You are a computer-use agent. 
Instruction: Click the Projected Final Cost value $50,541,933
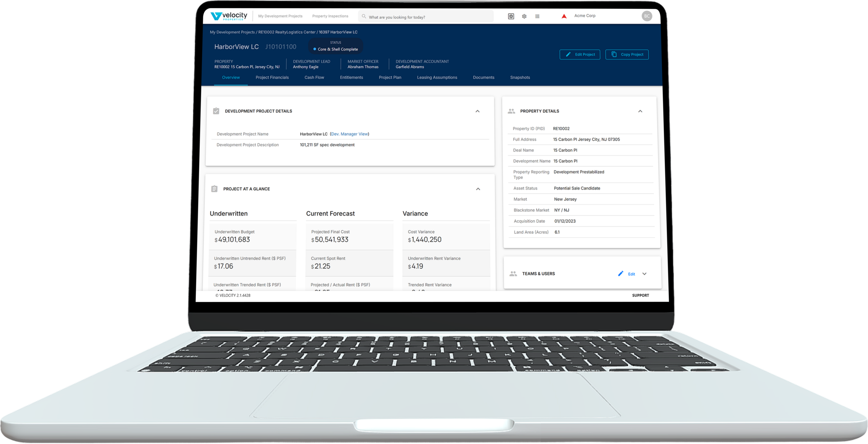coord(330,240)
